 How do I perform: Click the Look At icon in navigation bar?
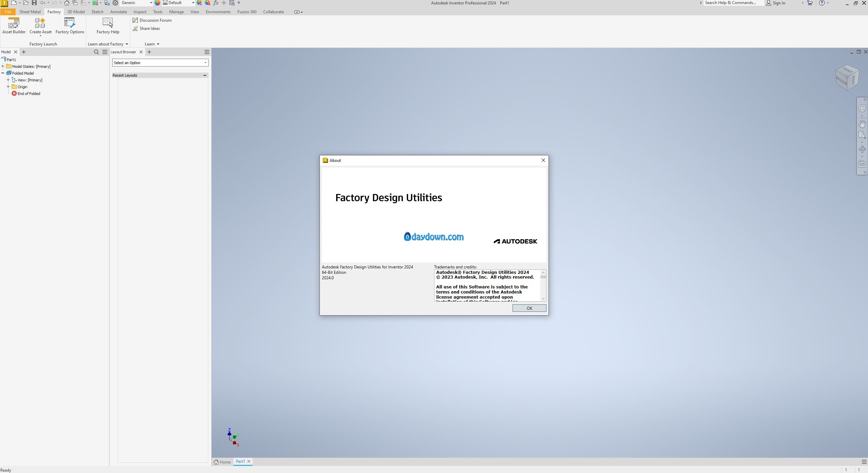click(862, 164)
